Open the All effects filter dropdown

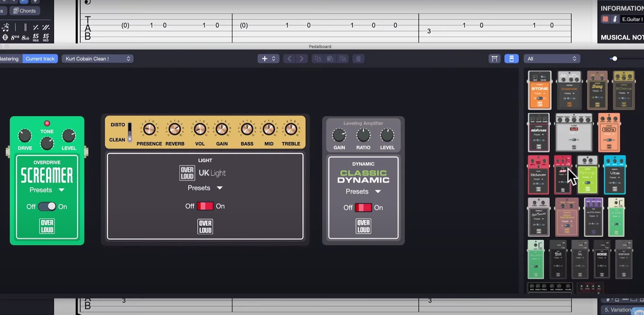(x=551, y=59)
